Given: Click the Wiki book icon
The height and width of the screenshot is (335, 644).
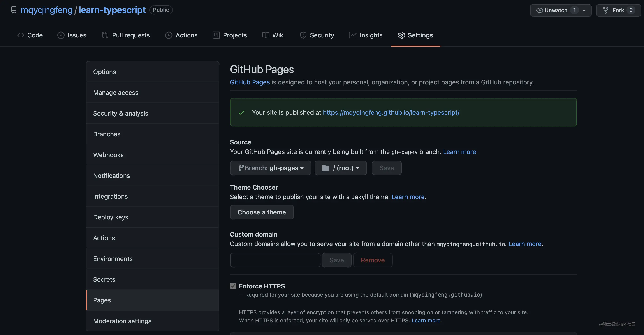Looking at the screenshot, I should 266,35.
